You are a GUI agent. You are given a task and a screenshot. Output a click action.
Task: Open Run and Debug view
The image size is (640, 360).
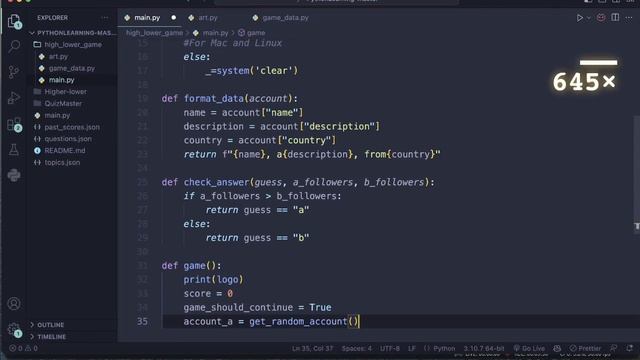point(14,98)
